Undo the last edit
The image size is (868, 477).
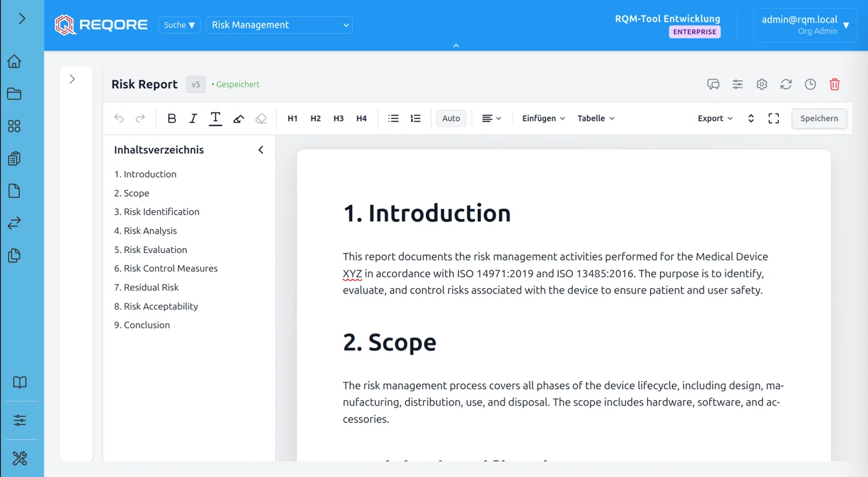(119, 118)
